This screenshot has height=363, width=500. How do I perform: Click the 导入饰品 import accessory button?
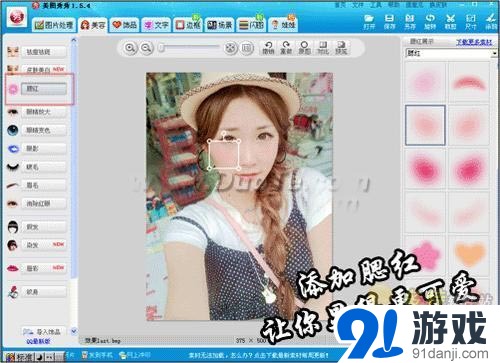43,332
